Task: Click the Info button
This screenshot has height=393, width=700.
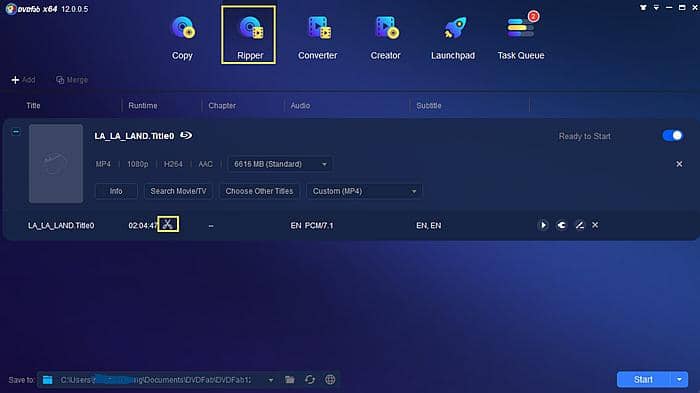Action: (116, 191)
